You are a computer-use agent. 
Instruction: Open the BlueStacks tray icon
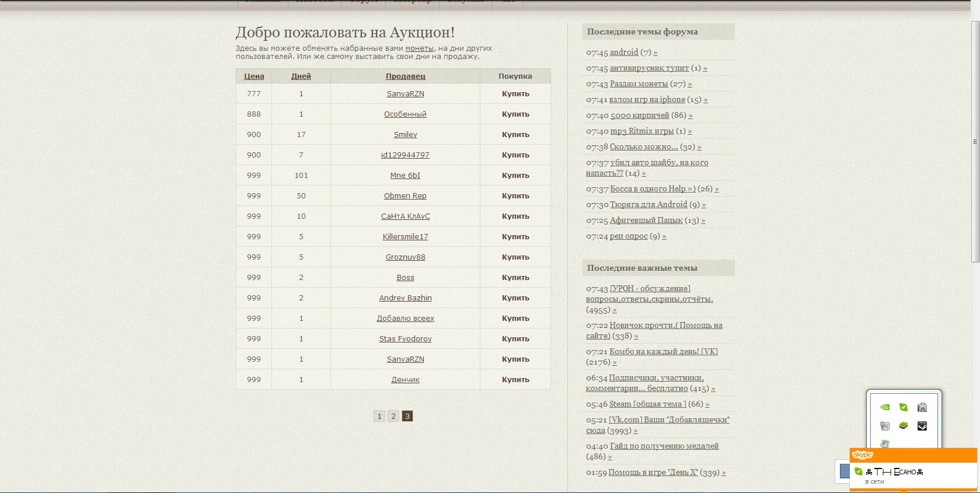point(904,426)
